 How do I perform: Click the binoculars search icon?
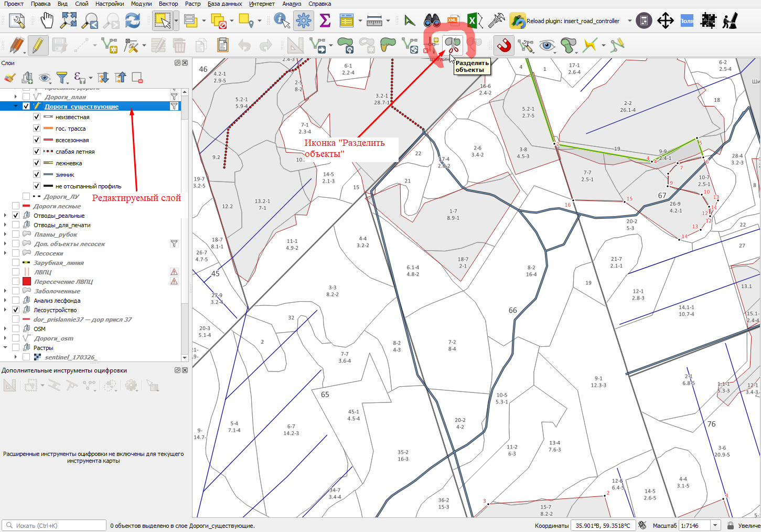pos(432,21)
